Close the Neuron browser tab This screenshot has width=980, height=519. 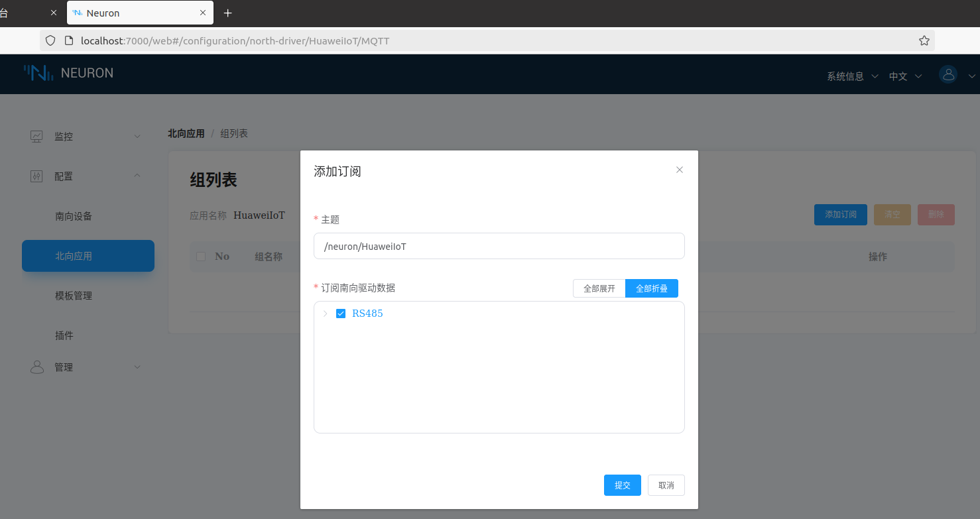(202, 13)
